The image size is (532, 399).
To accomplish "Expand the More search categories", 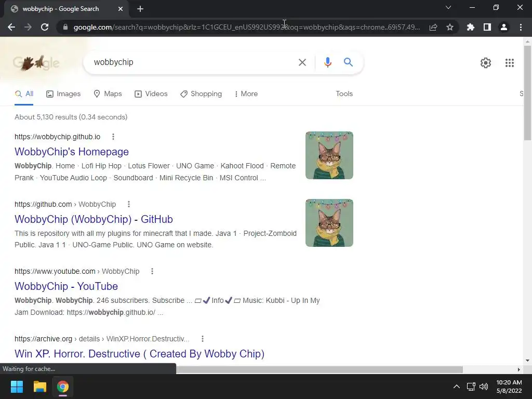I will 246,94.
